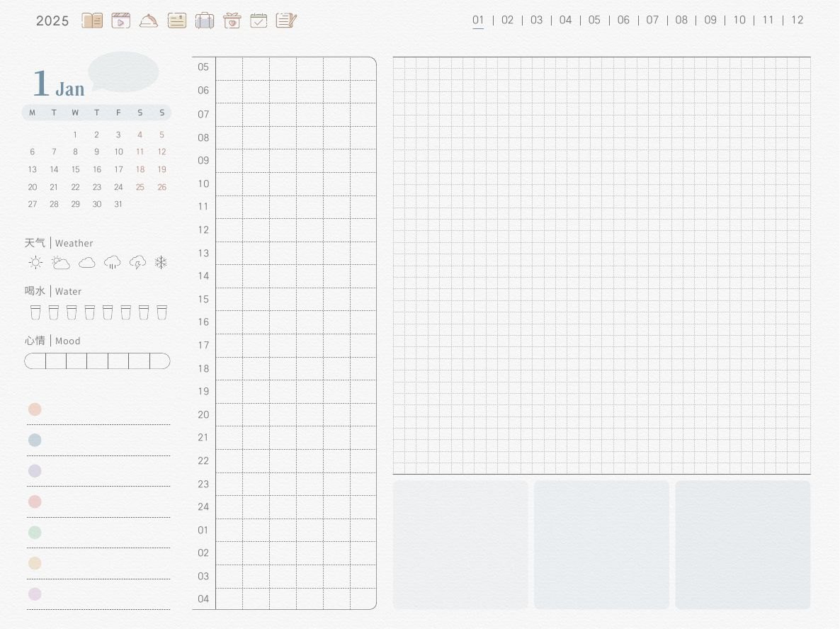The width and height of the screenshot is (840, 629).
Task: Select date 31 in mini calendar
Action: tap(118, 204)
